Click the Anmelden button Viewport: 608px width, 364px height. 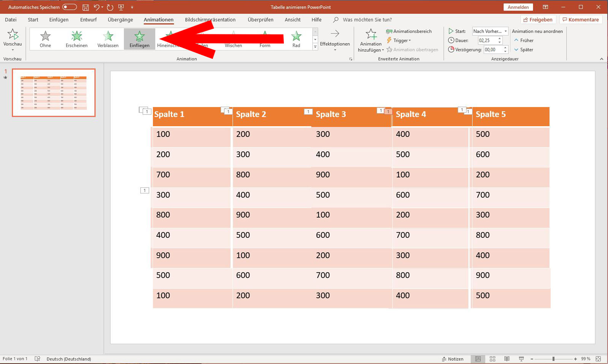click(518, 6)
